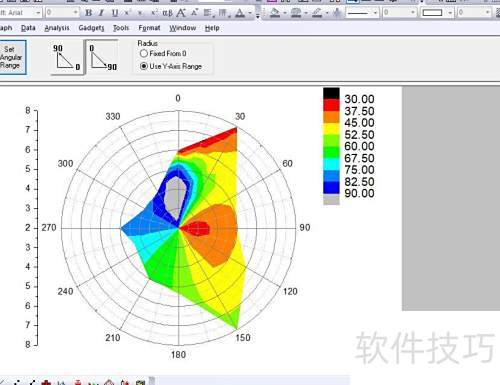
Task: Increase font size with large A icon
Action: [181, 13]
